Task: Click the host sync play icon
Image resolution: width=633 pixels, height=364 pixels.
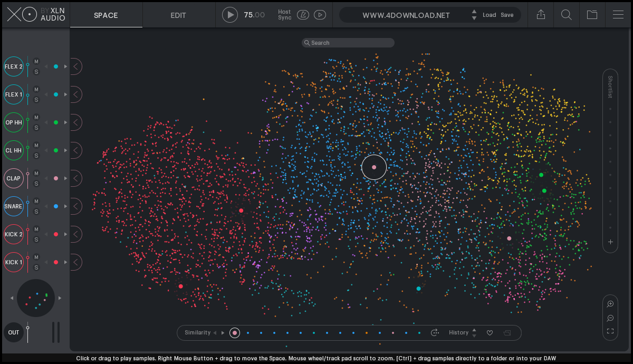Action: point(320,15)
